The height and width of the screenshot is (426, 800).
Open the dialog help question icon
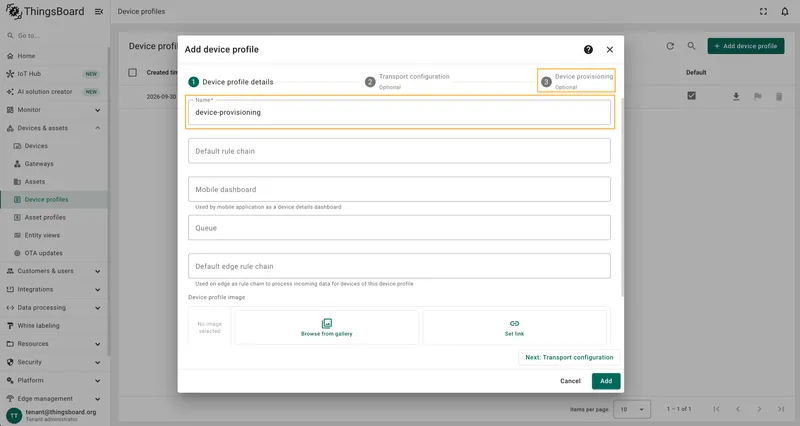pos(588,49)
